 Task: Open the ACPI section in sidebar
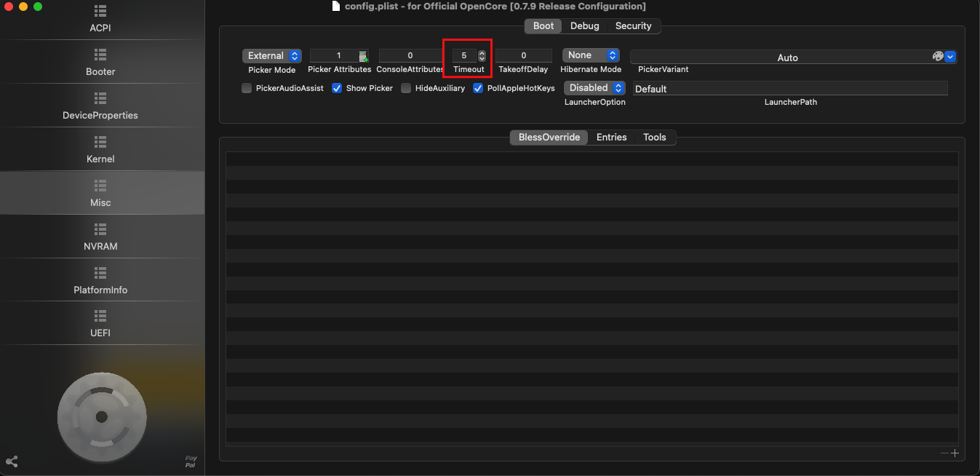100,20
